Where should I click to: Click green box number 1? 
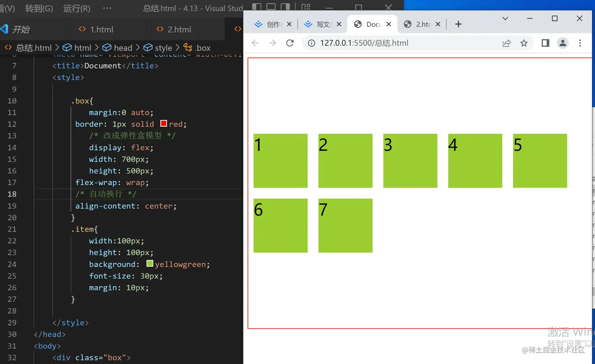click(281, 161)
